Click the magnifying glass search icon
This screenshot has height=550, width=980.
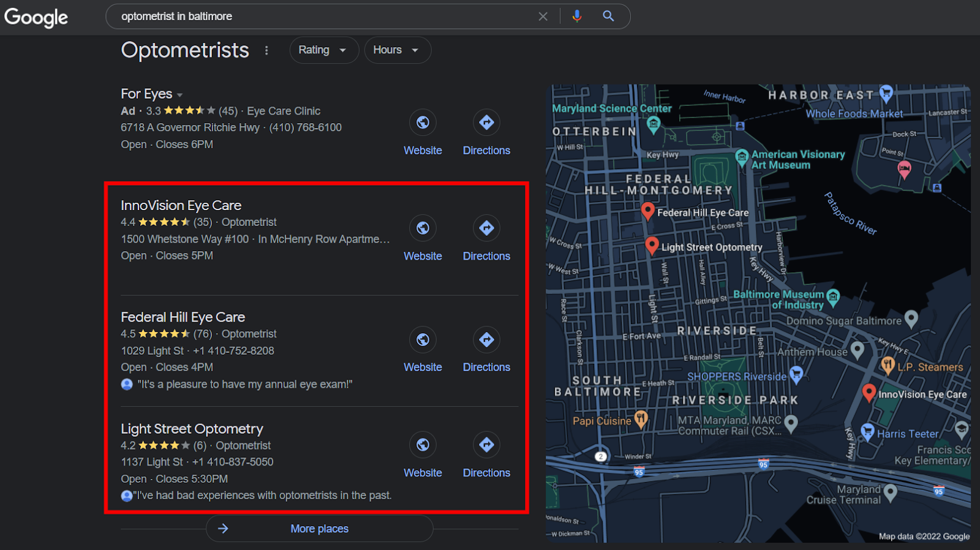(x=608, y=17)
